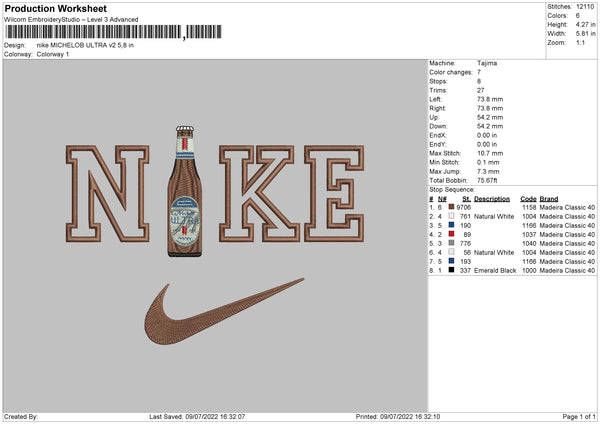Pick the blue swatch in stop 7
Image resolution: width=600 pixels, height=424 pixels.
(451, 261)
